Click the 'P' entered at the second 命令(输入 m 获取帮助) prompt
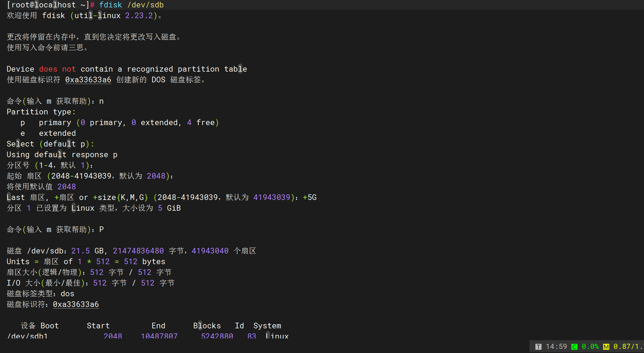Screen dimensions: 644x353 click(101, 229)
